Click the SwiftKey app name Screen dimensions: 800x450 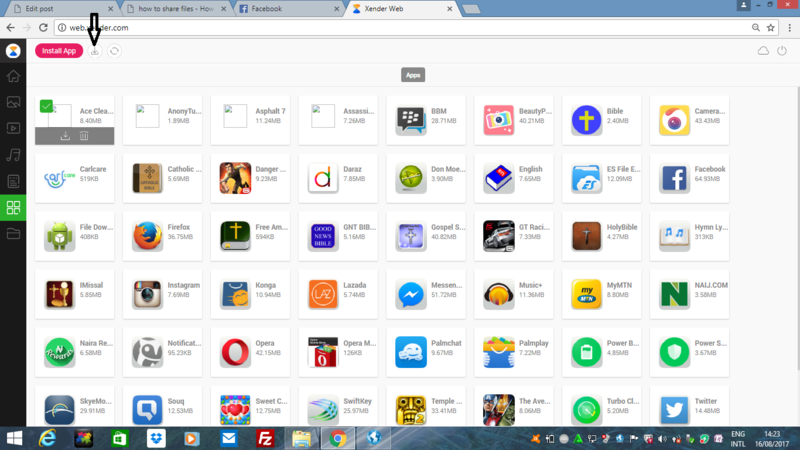357,401
